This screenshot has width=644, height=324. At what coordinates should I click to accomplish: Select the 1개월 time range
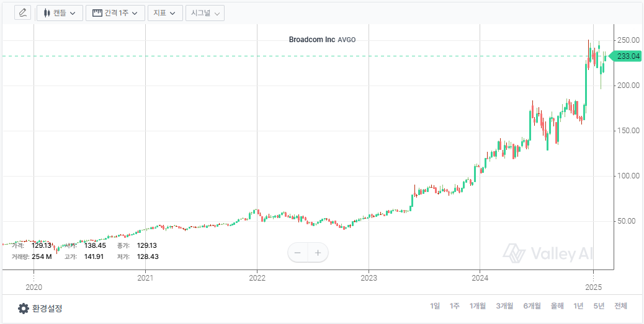[x=478, y=306]
